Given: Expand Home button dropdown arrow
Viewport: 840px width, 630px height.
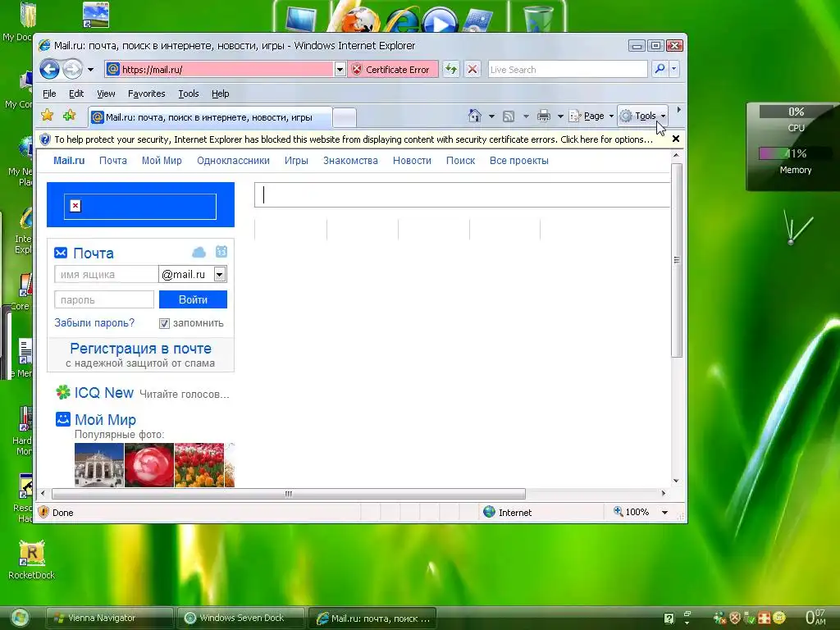Looking at the screenshot, I should click(x=491, y=116).
